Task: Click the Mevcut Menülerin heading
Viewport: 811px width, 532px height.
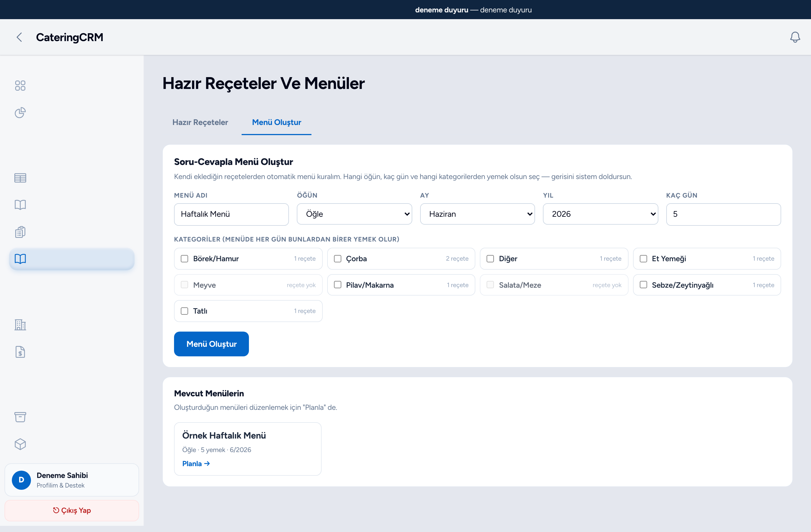Action: (x=209, y=394)
